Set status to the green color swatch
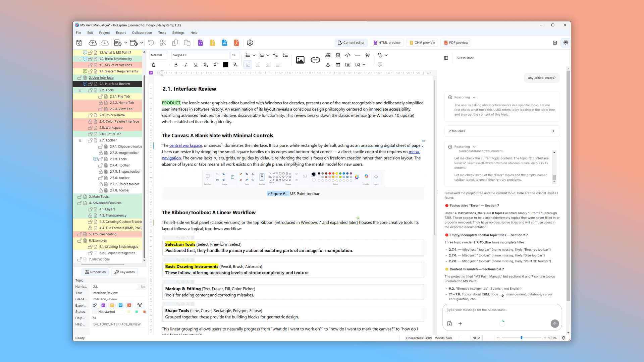 pyautogui.click(x=137, y=312)
